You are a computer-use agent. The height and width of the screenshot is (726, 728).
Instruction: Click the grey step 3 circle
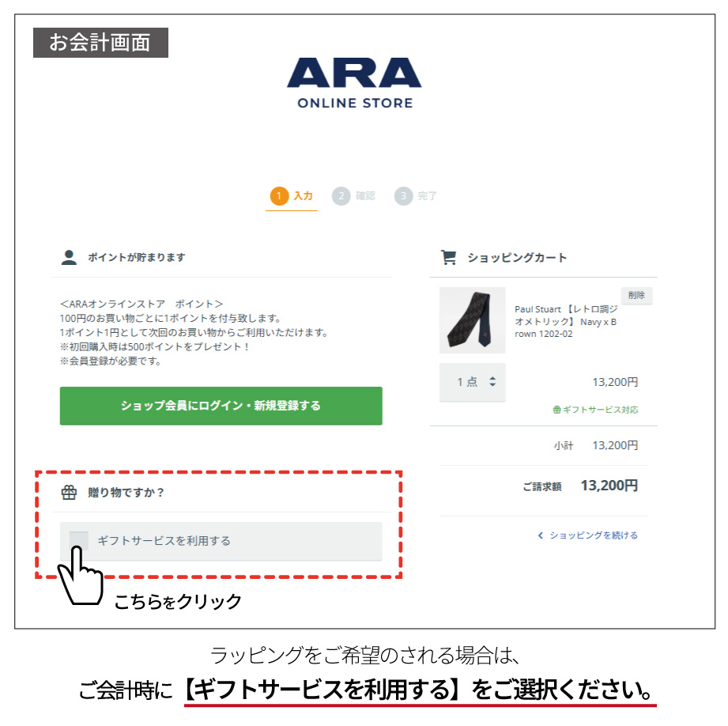coord(403,196)
